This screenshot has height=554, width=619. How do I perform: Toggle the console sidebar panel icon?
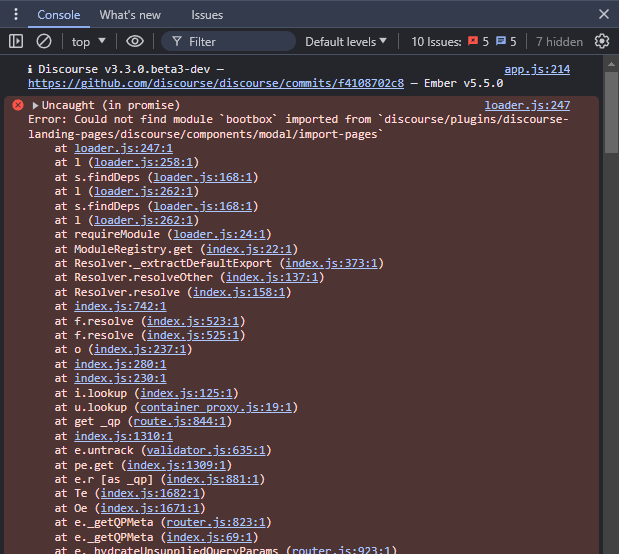16,41
